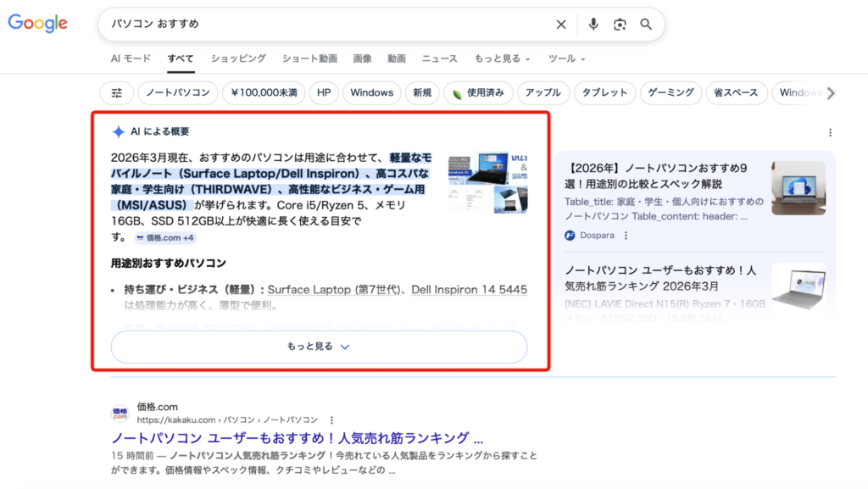Expand the もっと見る tab dropdown
The width and height of the screenshot is (868, 489).
[502, 58]
